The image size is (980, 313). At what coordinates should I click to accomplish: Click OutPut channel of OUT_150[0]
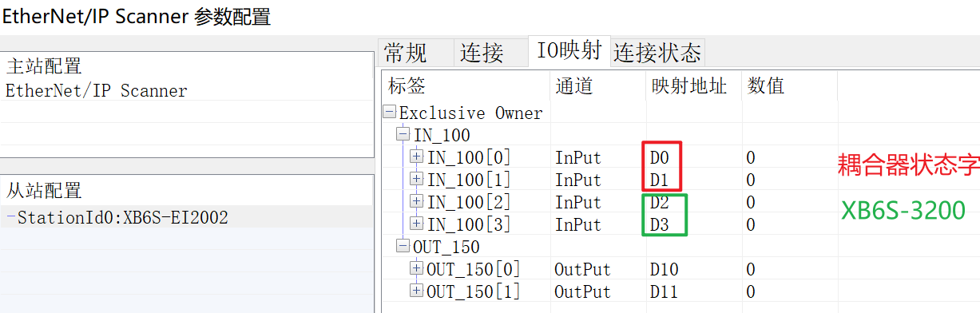(582, 270)
